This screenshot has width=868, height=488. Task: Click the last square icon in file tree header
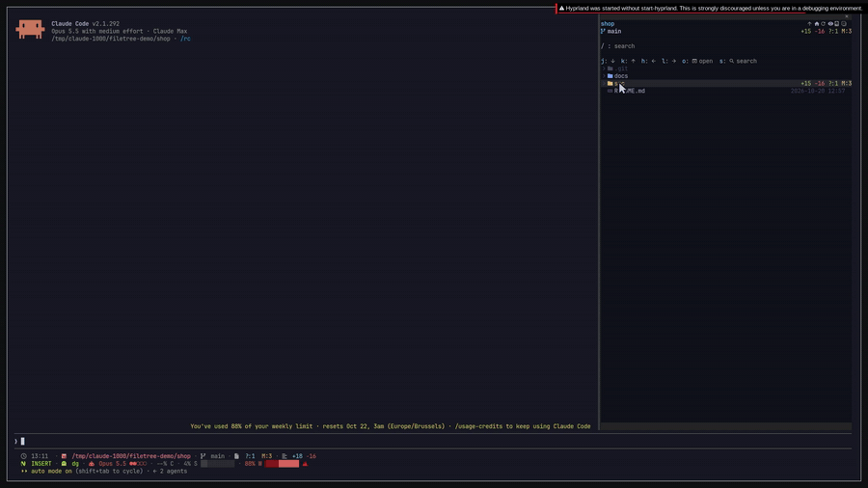(844, 24)
